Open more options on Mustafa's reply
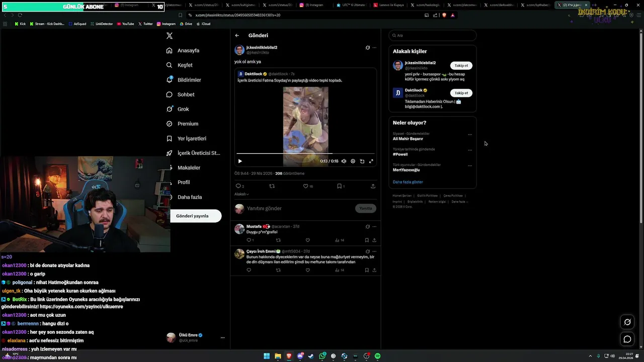The image size is (644, 362). tap(374, 227)
